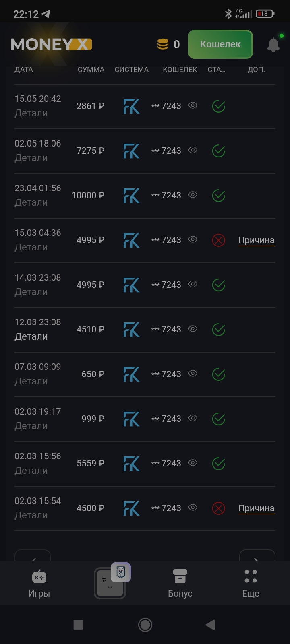
Task: Click red rejected status icon for 15.03 04:36
Action: (x=218, y=240)
